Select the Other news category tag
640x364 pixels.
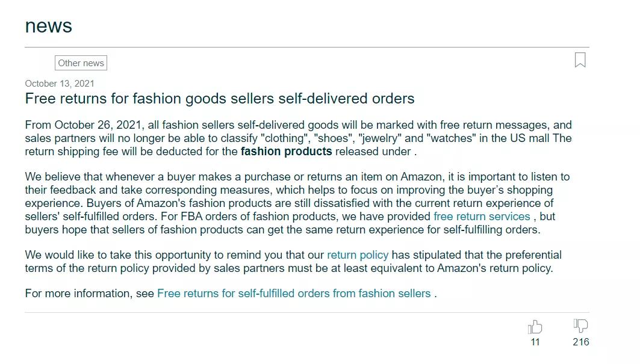coord(81,63)
